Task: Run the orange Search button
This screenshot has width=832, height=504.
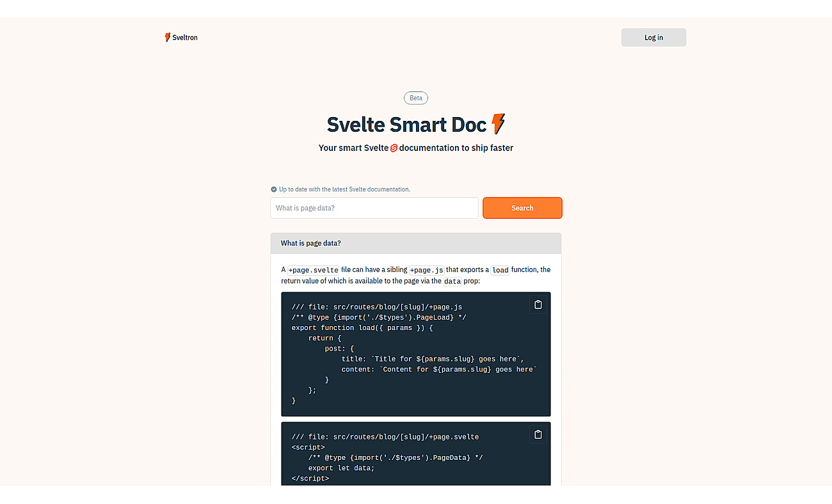Action: click(x=522, y=208)
